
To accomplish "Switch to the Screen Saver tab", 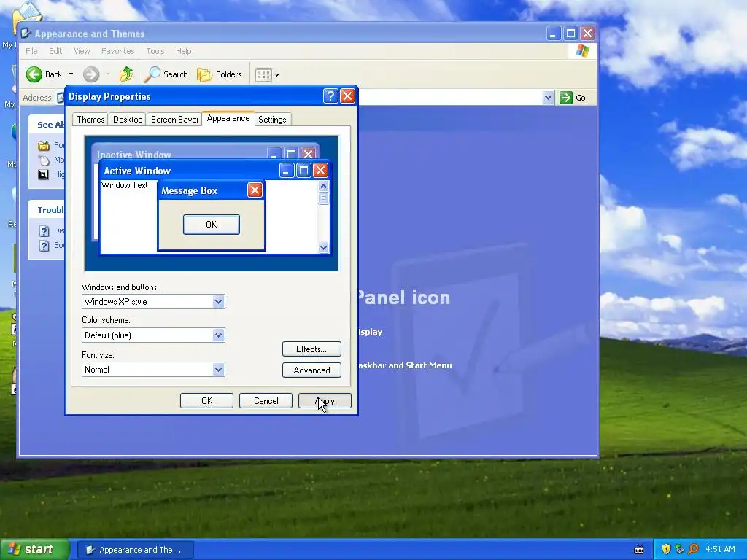I will tap(174, 120).
